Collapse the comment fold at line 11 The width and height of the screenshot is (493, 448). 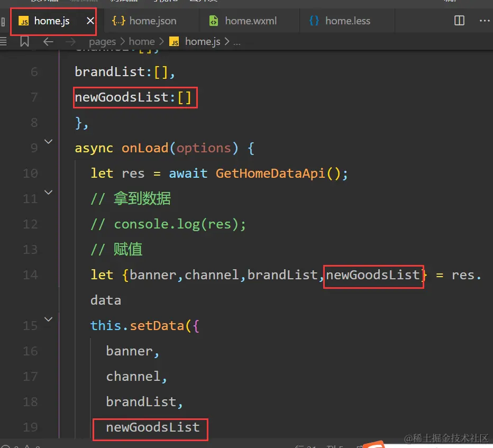coord(49,192)
